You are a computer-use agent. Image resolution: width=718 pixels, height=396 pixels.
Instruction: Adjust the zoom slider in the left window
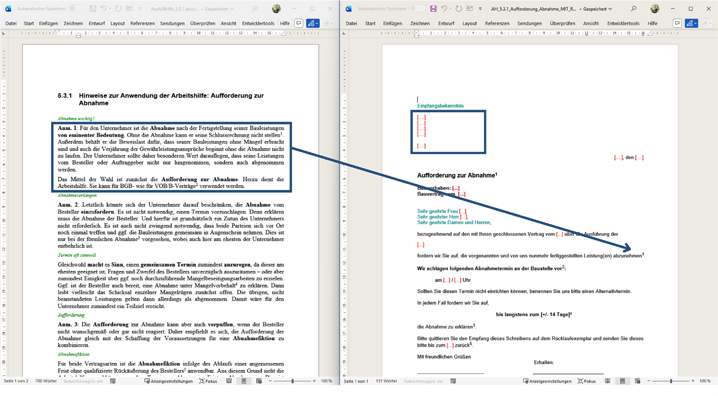(x=293, y=381)
